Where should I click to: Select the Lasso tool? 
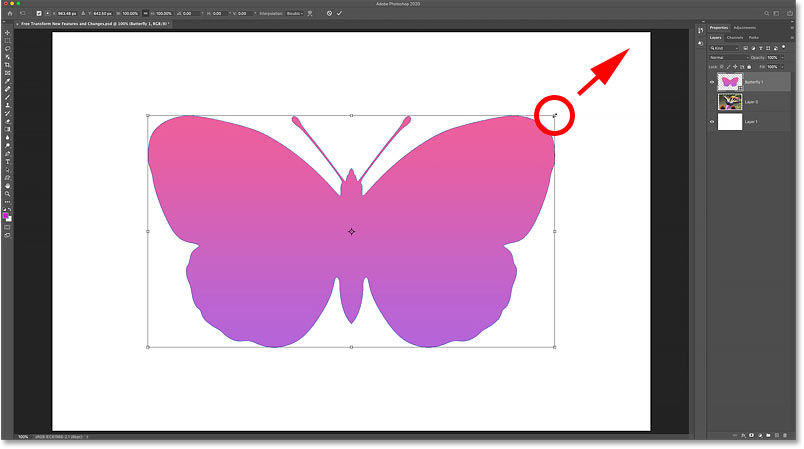click(x=8, y=49)
